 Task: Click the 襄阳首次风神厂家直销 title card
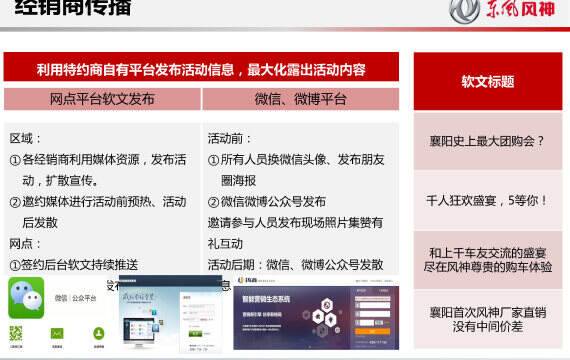[488, 319]
